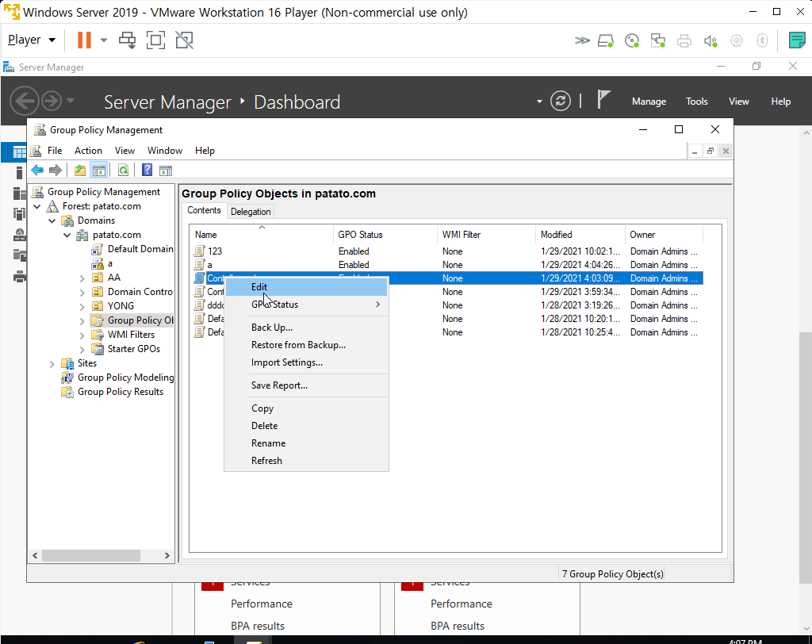
Task: Expand the Starter GPOs node
Action: click(x=82, y=350)
